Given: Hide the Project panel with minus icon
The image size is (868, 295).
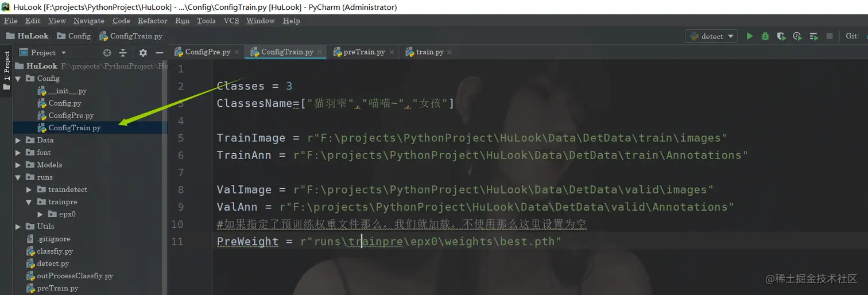Looking at the screenshot, I should click(160, 52).
